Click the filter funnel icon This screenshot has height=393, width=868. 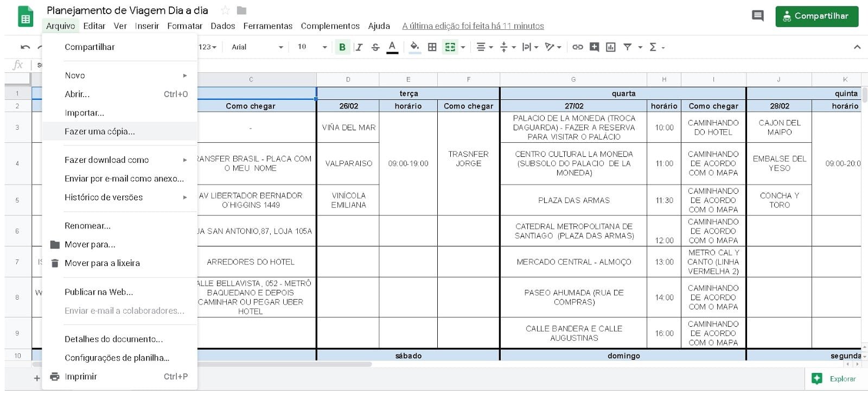pos(627,47)
